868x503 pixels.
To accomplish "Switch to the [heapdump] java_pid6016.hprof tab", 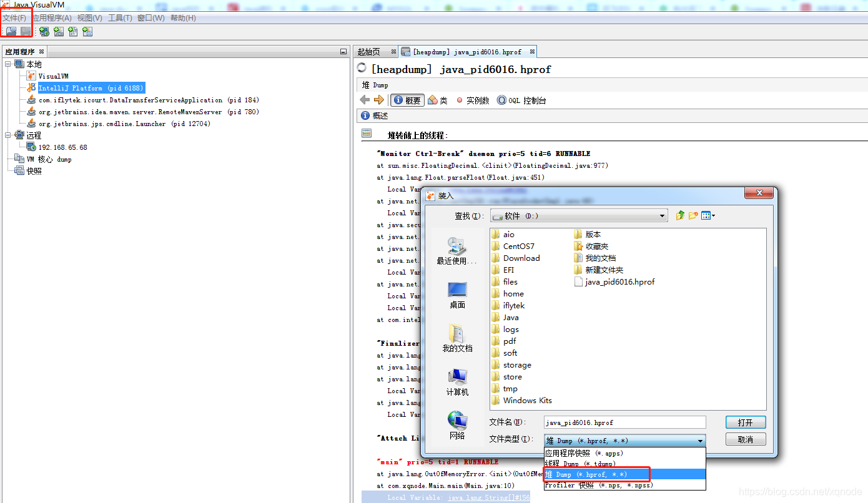I will 466,52.
